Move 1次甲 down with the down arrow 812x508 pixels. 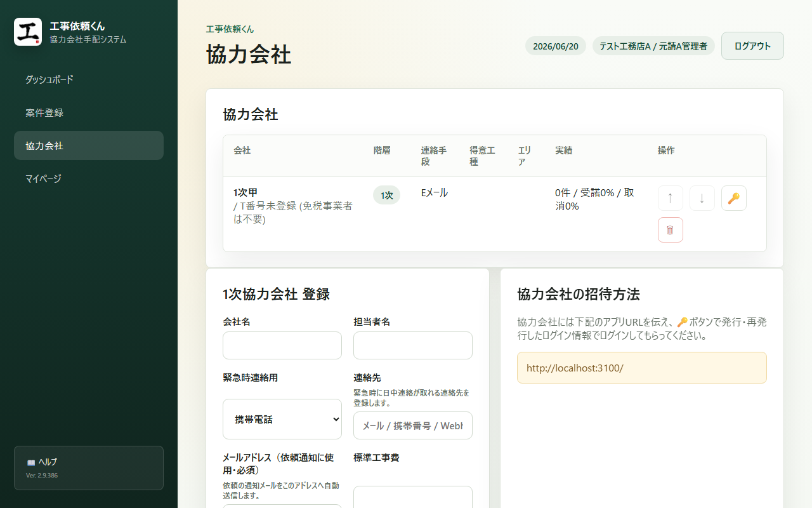click(702, 198)
